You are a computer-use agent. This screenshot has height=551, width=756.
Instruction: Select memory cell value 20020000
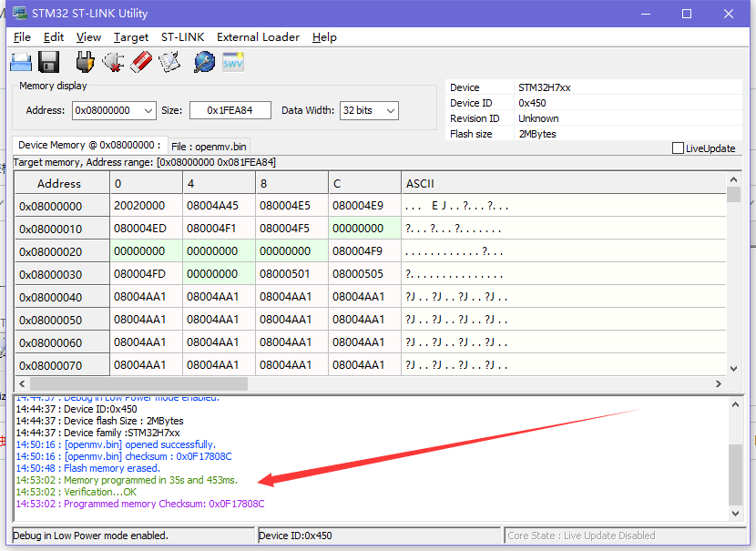pyautogui.click(x=146, y=206)
